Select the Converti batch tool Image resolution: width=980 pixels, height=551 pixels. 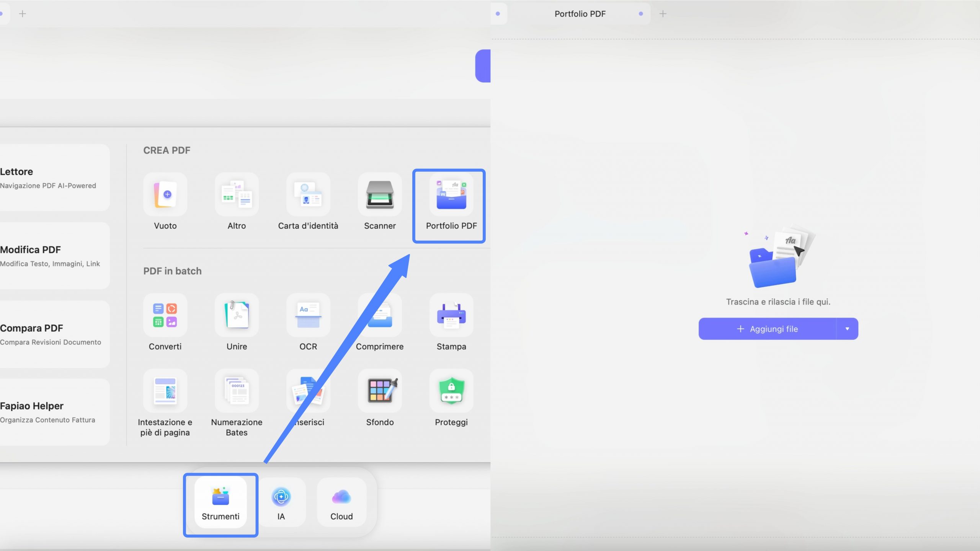[x=165, y=323]
